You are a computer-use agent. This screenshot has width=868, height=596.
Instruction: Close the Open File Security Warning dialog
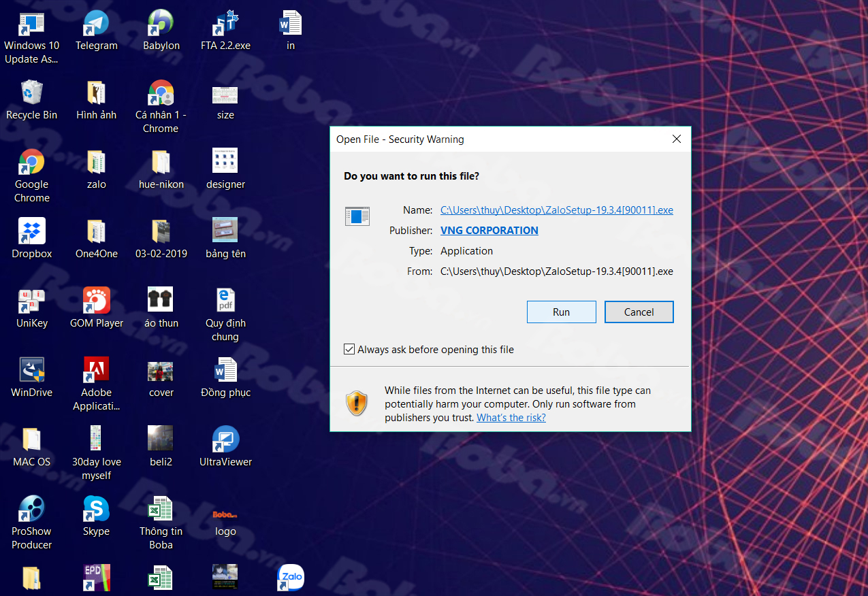(676, 139)
